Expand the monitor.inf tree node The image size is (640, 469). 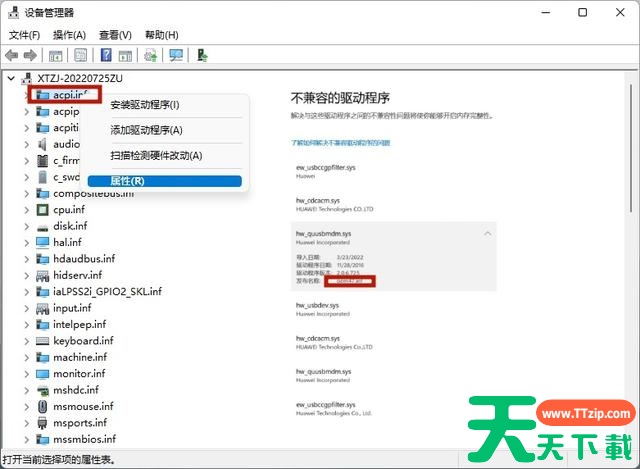27,374
